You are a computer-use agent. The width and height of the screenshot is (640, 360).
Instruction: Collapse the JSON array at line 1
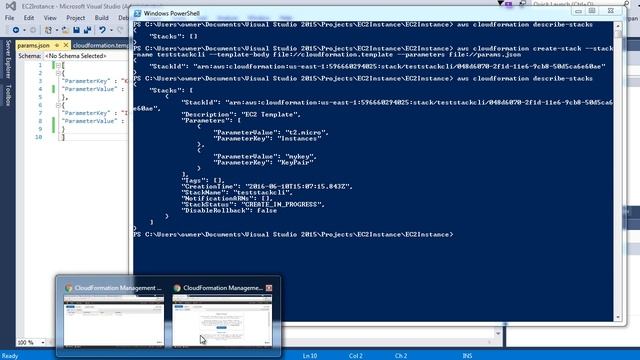[x=58, y=65]
